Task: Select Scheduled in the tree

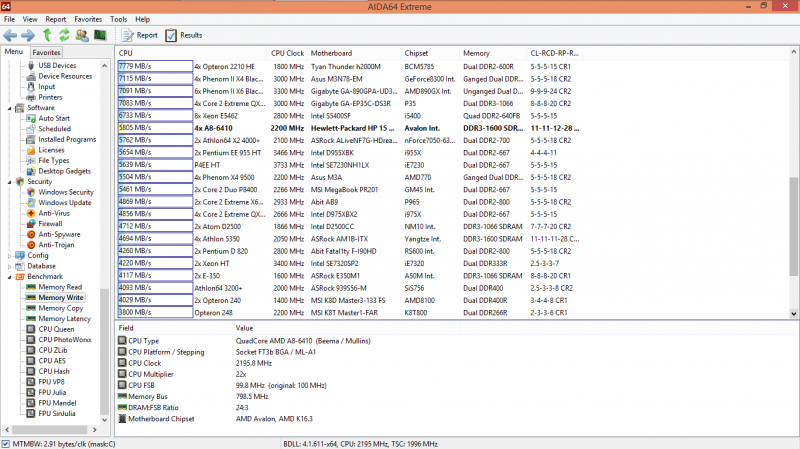Action: [x=55, y=129]
